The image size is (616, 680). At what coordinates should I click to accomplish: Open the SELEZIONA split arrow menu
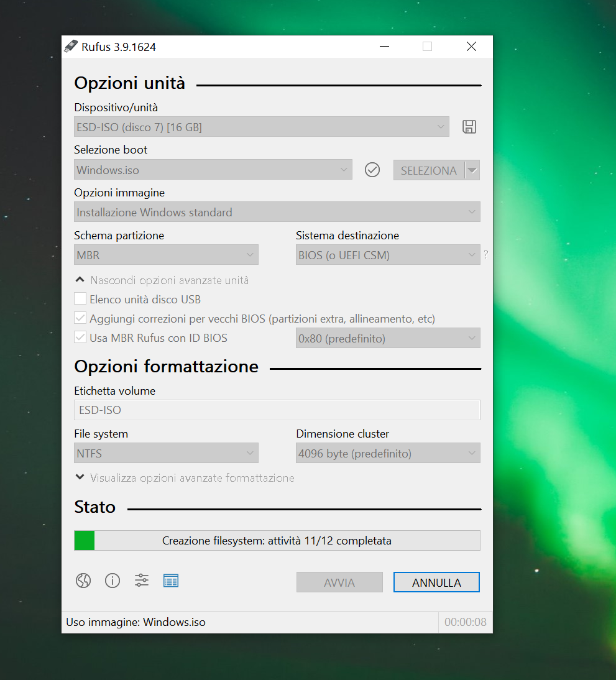pos(472,170)
